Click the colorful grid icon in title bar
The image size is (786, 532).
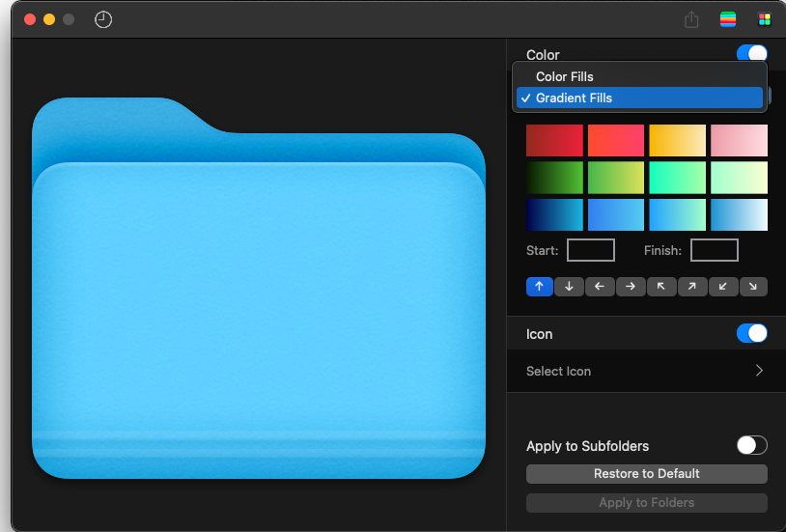click(x=764, y=19)
